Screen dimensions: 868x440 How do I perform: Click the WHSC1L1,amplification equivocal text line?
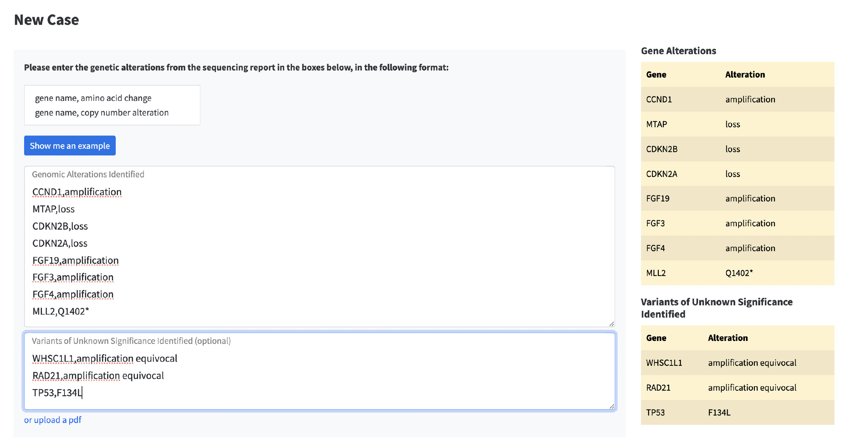click(x=105, y=358)
